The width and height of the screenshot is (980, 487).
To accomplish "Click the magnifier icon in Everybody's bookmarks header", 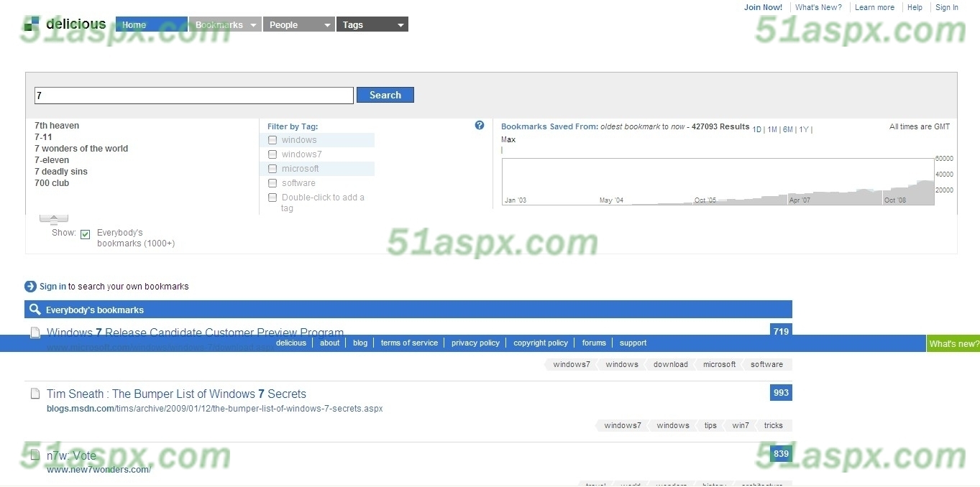I will coord(35,310).
